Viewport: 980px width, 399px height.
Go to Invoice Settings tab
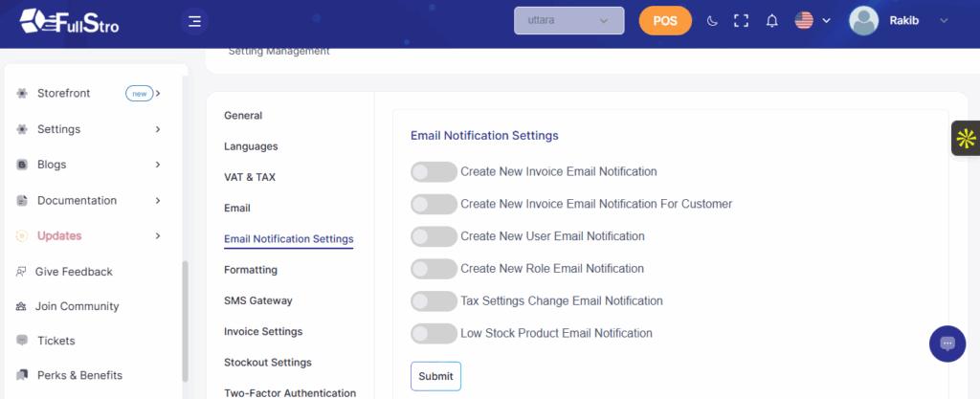[x=262, y=332]
